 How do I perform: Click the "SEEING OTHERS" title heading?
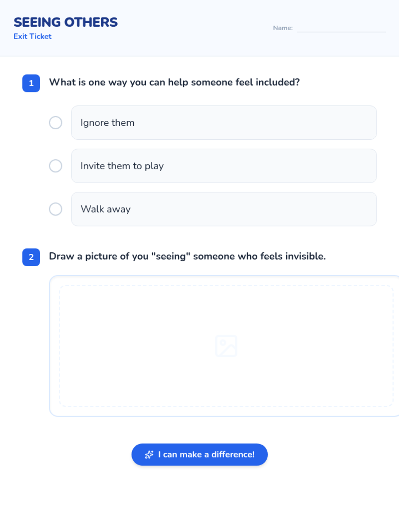[x=66, y=22]
